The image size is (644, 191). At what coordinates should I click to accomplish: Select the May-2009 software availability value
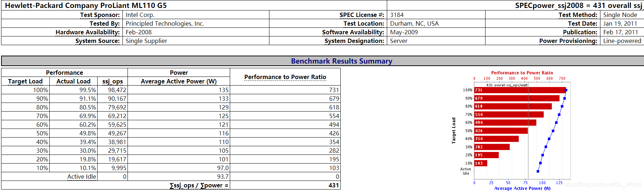coord(404,32)
